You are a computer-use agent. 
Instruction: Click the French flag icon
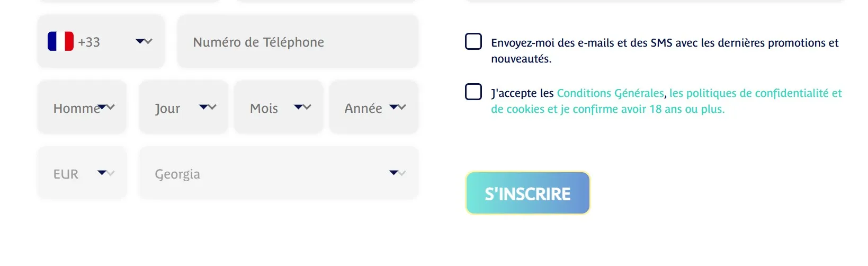click(60, 41)
